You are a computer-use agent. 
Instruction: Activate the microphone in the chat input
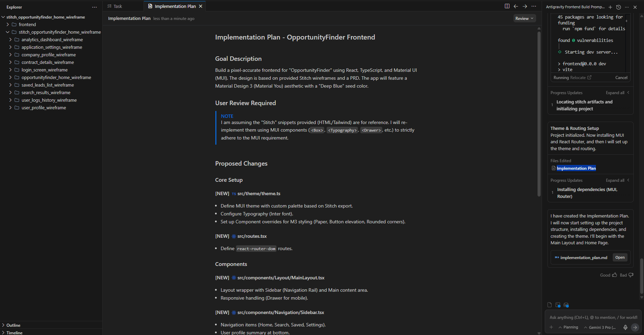(625, 327)
